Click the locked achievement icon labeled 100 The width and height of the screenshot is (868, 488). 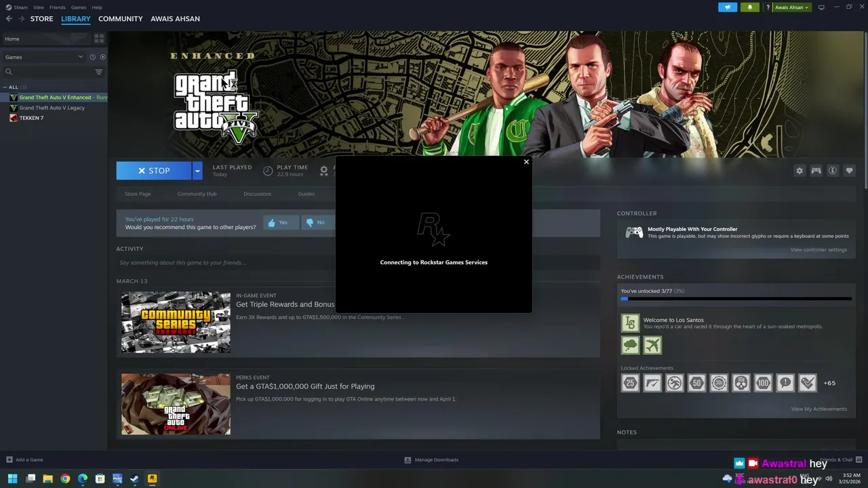click(x=763, y=383)
